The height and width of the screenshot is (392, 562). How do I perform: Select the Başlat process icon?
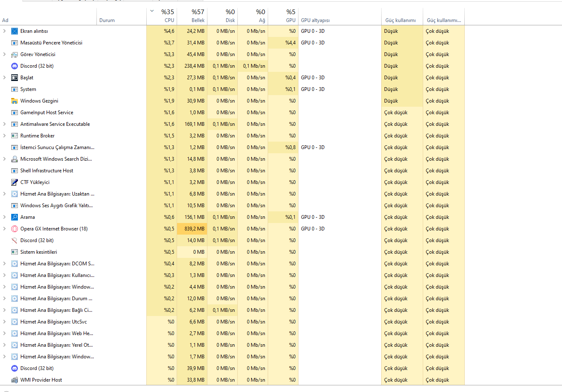click(x=15, y=78)
